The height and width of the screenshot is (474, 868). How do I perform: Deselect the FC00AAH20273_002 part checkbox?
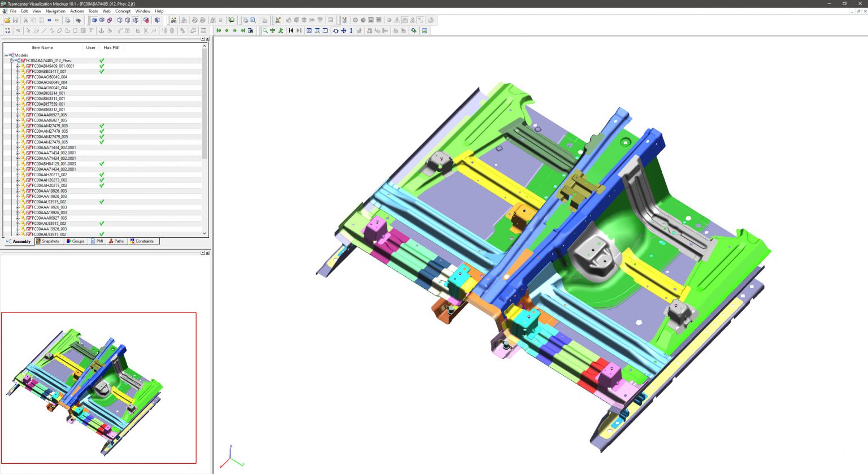(29, 175)
